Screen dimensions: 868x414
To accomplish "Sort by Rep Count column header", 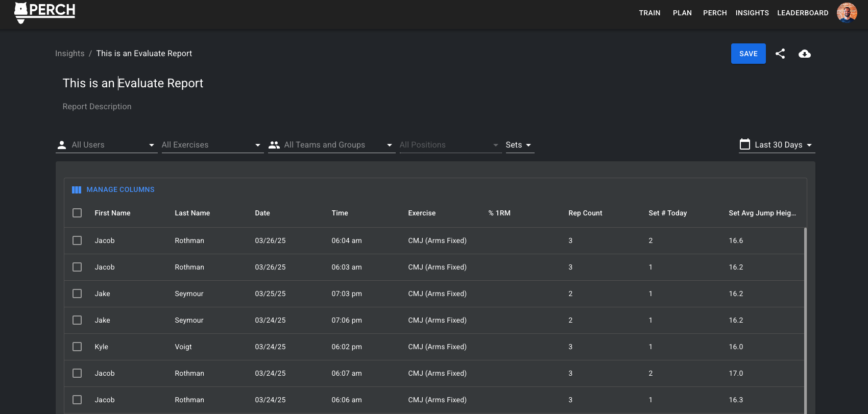I will 585,213.
